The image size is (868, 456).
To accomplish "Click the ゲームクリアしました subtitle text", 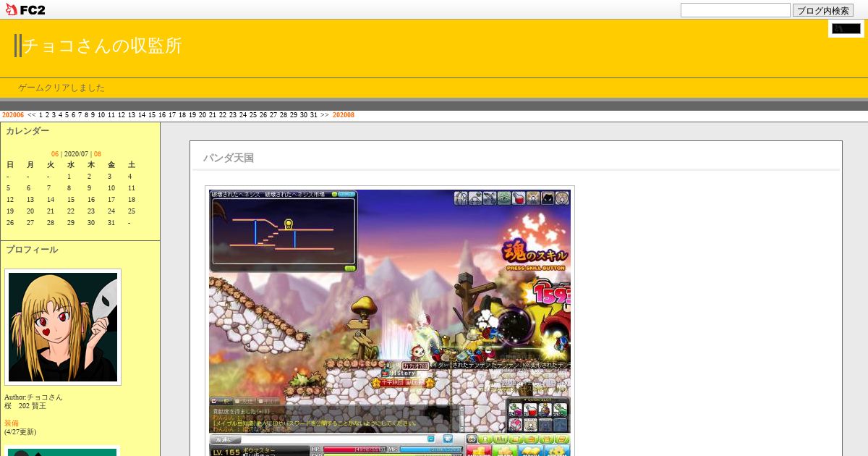I will 61,88.
